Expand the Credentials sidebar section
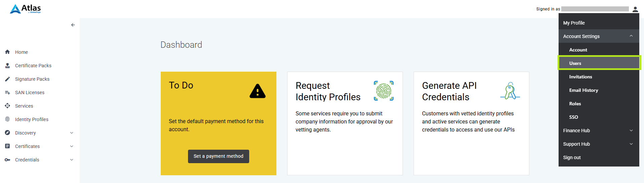The height and width of the screenshot is (183, 644). pos(72,160)
